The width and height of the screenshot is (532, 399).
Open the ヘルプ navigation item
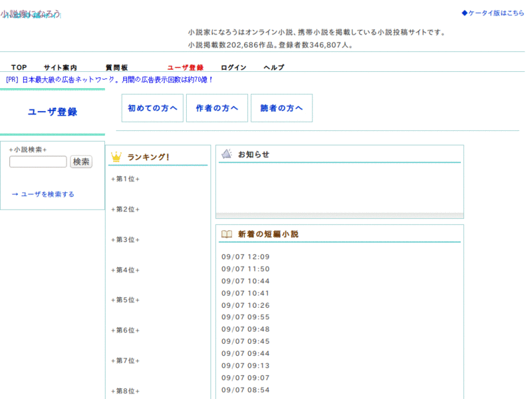click(x=273, y=67)
